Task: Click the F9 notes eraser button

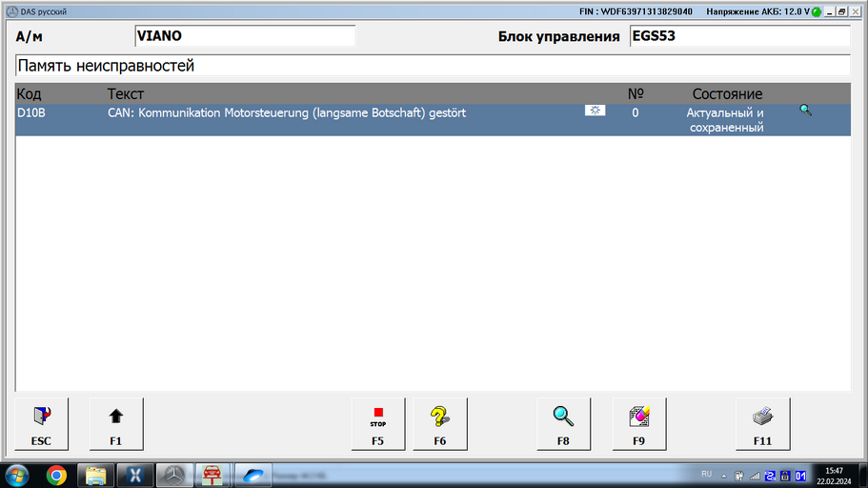Action: 639,424
